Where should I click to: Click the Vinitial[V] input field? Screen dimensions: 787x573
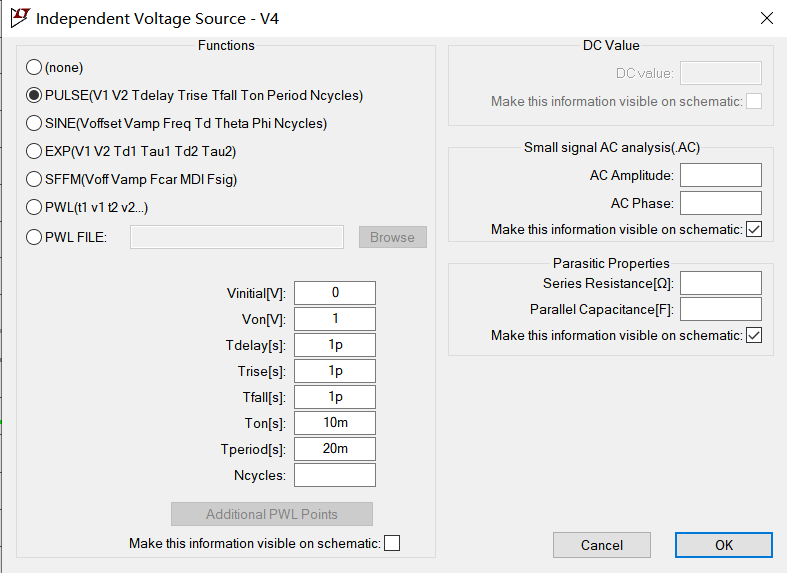tap(335, 293)
